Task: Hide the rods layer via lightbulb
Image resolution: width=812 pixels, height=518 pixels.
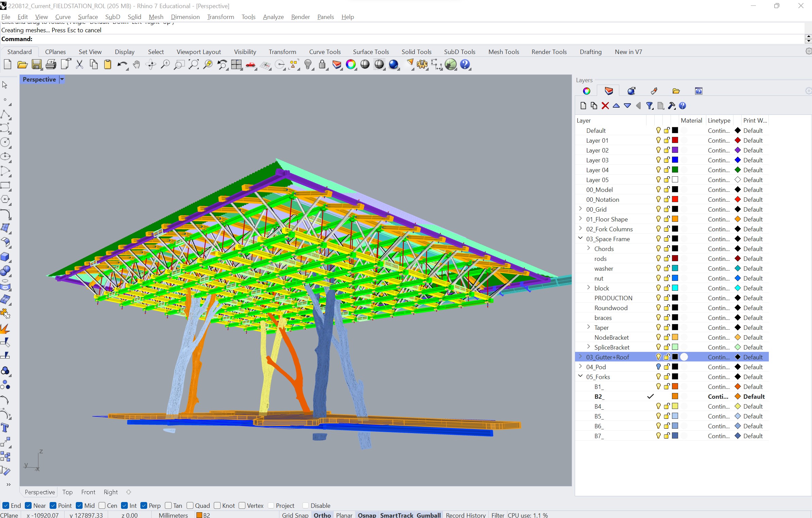Action: [658, 258]
